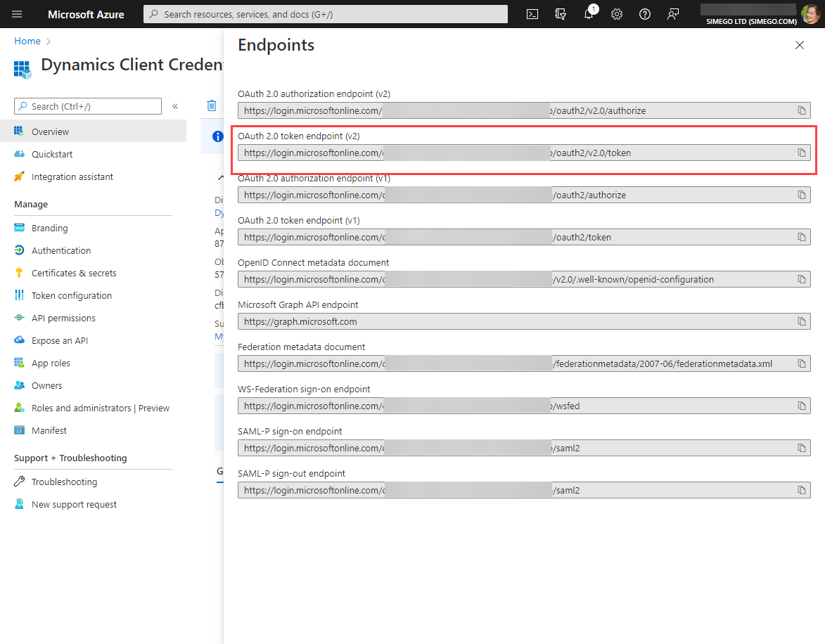
Task: Copy Federation metadata document URL
Action: tap(801, 363)
